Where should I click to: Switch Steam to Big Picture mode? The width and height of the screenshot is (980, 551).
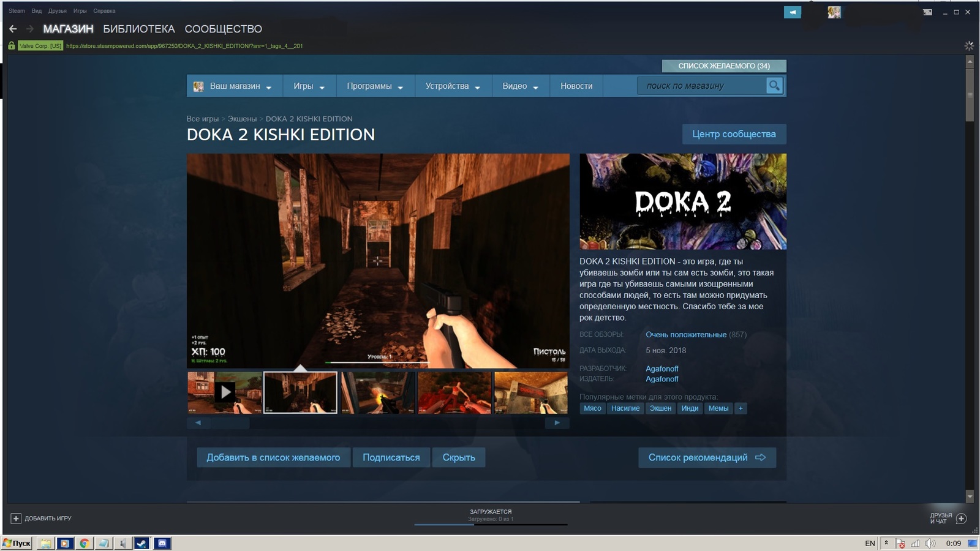927,12
